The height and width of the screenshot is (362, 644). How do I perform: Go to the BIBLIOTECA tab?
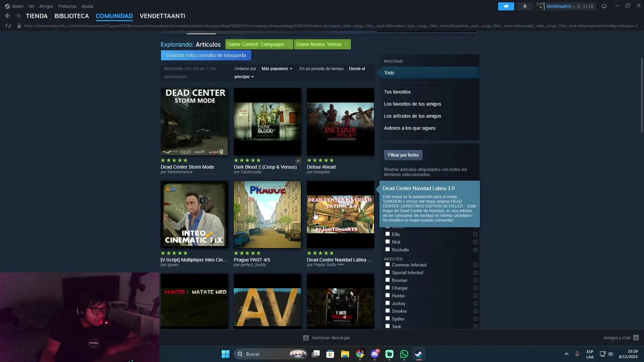coord(71,16)
